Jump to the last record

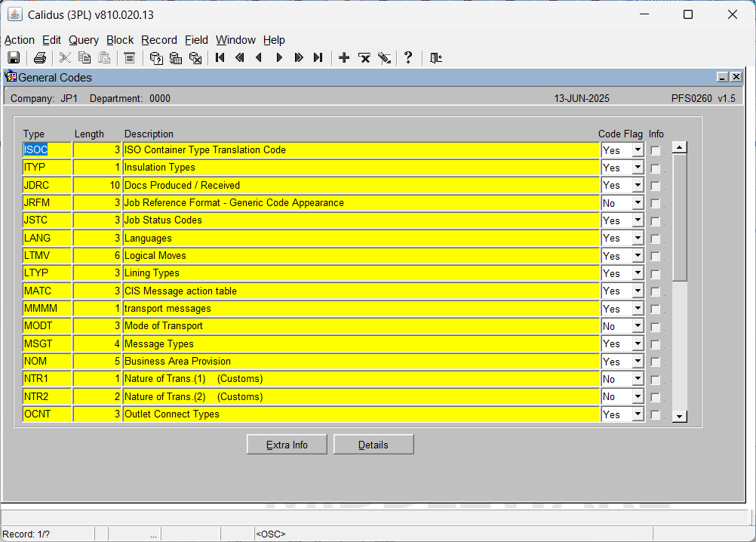click(318, 58)
